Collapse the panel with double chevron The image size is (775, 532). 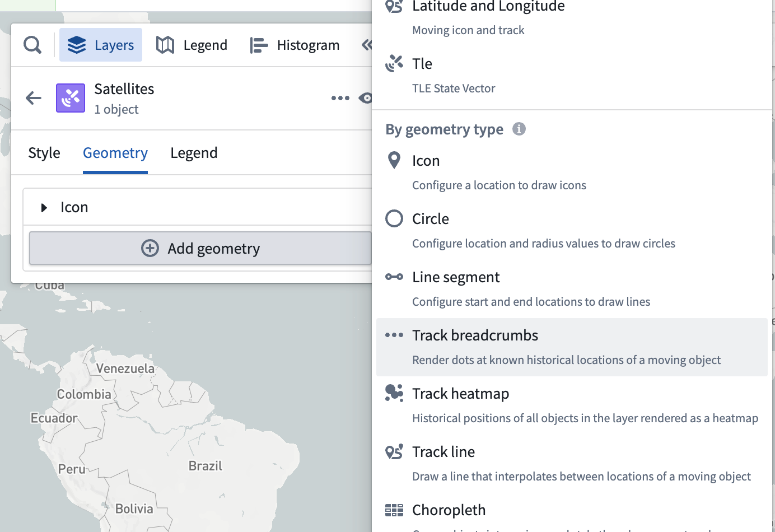point(367,45)
